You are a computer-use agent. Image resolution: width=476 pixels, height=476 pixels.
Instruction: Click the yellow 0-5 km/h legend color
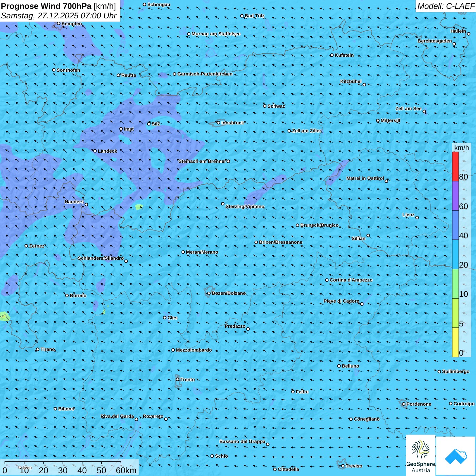(x=455, y=342)
